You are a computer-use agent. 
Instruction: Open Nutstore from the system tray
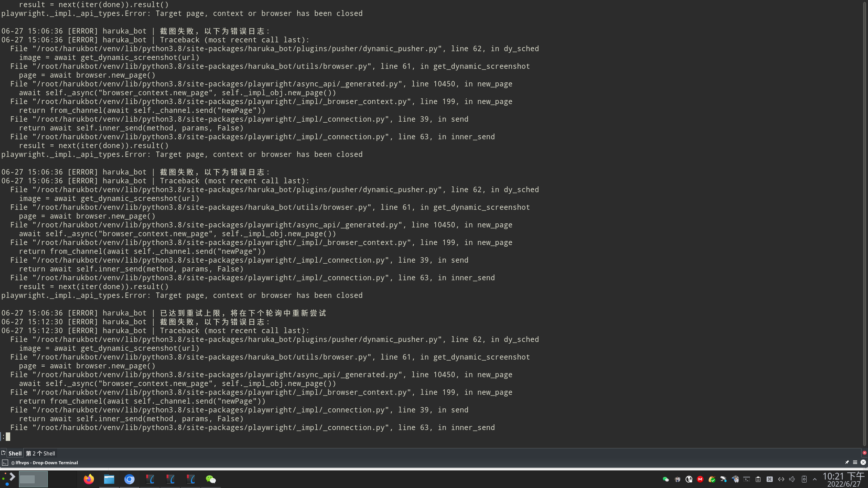[711, 479]
